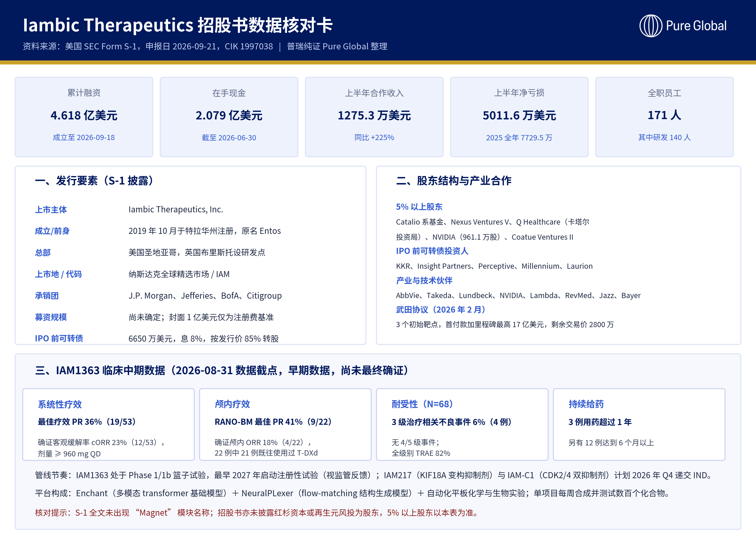The image size is (756, 552).
Task: Click the '在手现金' card label
Action: point(229,93)
